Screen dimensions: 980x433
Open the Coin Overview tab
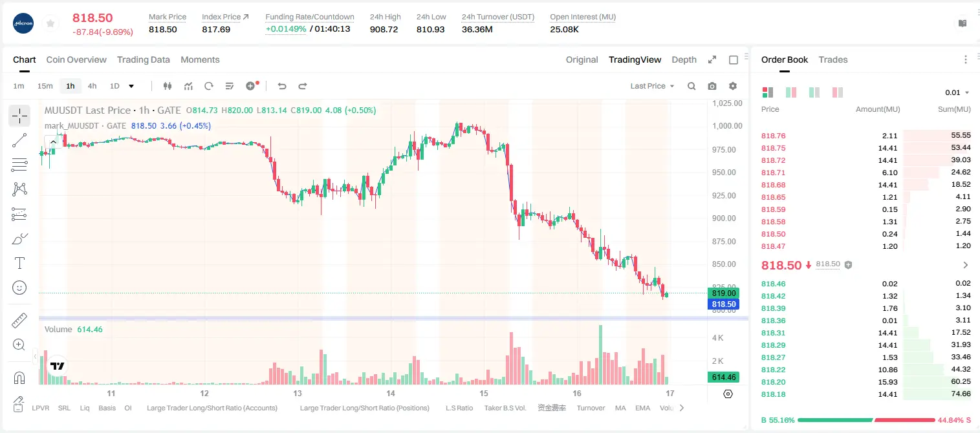pos(76,59)
